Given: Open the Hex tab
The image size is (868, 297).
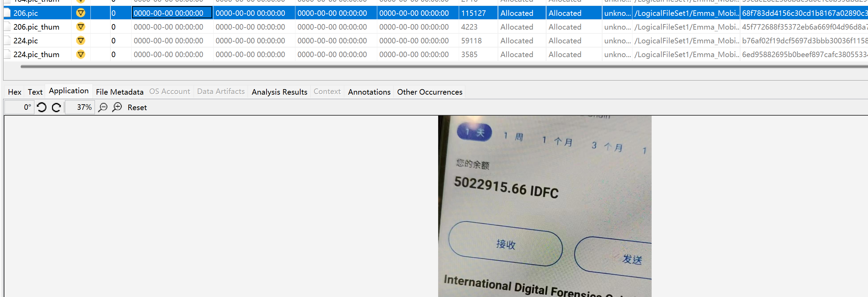Looking at the screenshot, I should tap(14, 92).
